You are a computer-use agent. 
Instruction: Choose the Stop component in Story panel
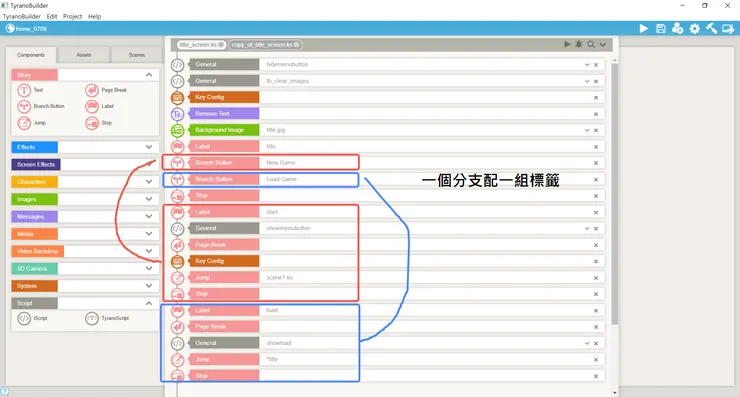92,123
